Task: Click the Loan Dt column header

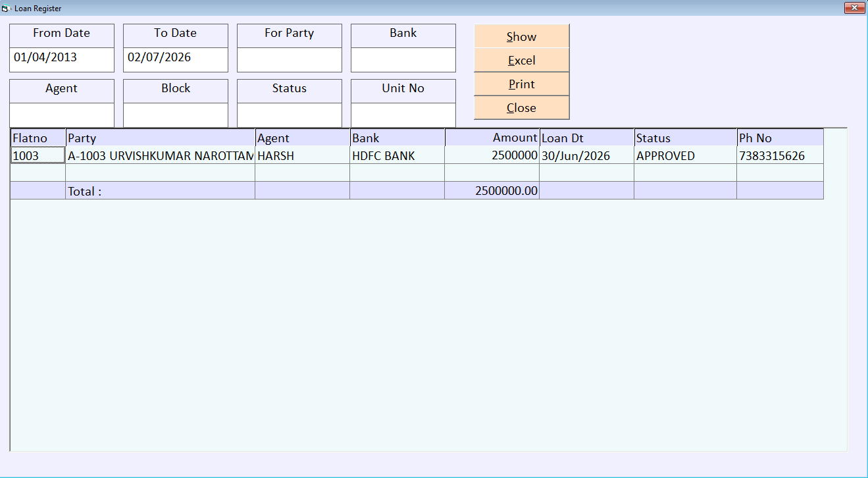Action: [587, 138]
